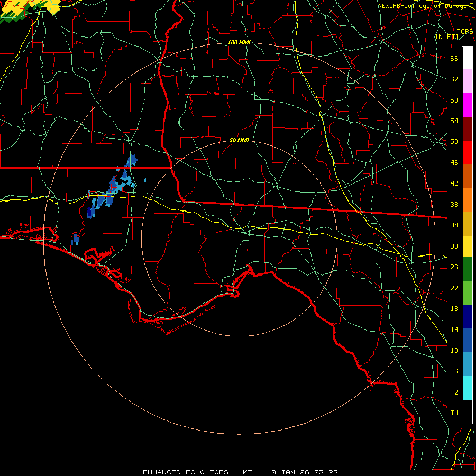Select the burnt orange legend swatch
The width and height of the screenshot is (476, 476).
click(467, 176)
